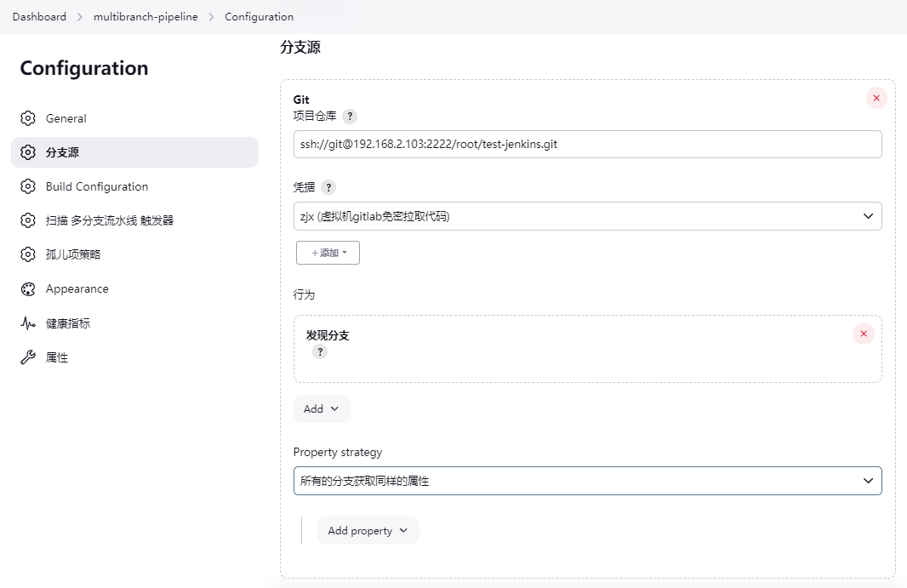This screenshot has width=907, height=588.
Task: Click the gear icon beside Build Configuration
Action: [28, 186]
